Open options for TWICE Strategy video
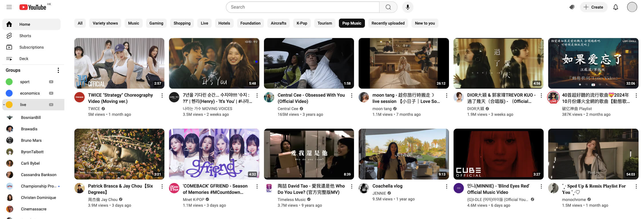The height and width of the screenshot is (219, 644). click(162, 95)
